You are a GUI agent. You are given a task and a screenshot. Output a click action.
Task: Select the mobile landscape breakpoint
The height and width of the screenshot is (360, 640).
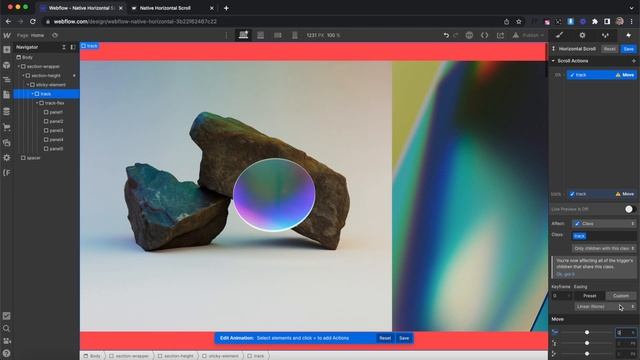(x=278, y=36)
